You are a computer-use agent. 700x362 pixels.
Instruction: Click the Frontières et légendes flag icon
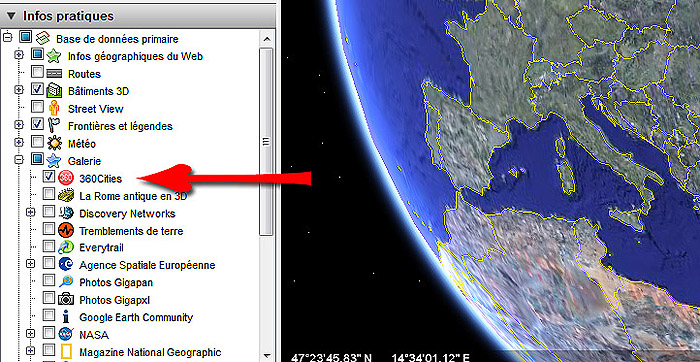click(54, 126)
